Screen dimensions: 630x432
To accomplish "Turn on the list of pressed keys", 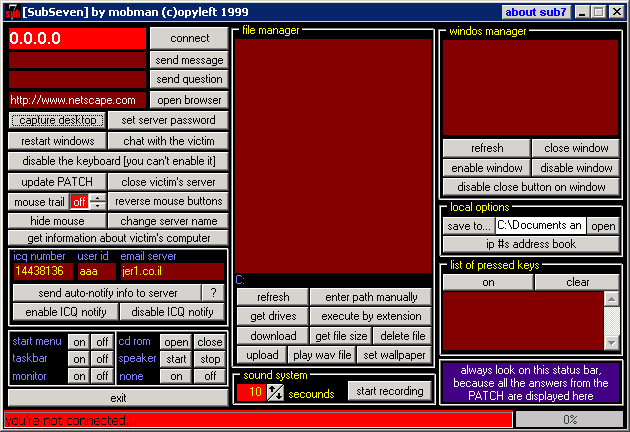I will 488,282.
